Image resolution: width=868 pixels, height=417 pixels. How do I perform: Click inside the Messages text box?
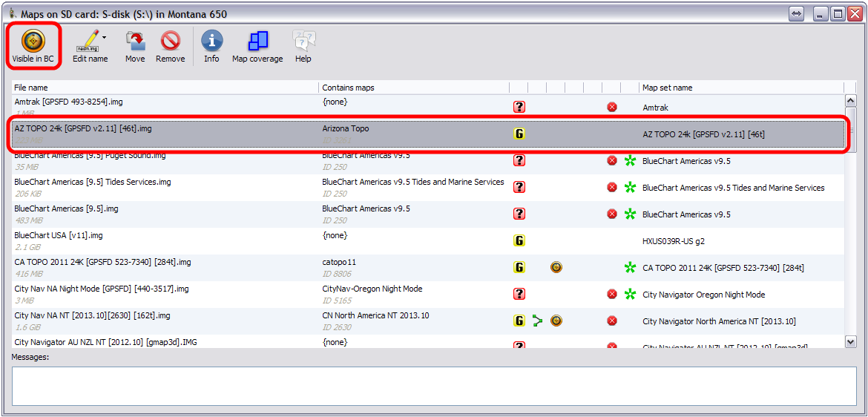point(433,386)
